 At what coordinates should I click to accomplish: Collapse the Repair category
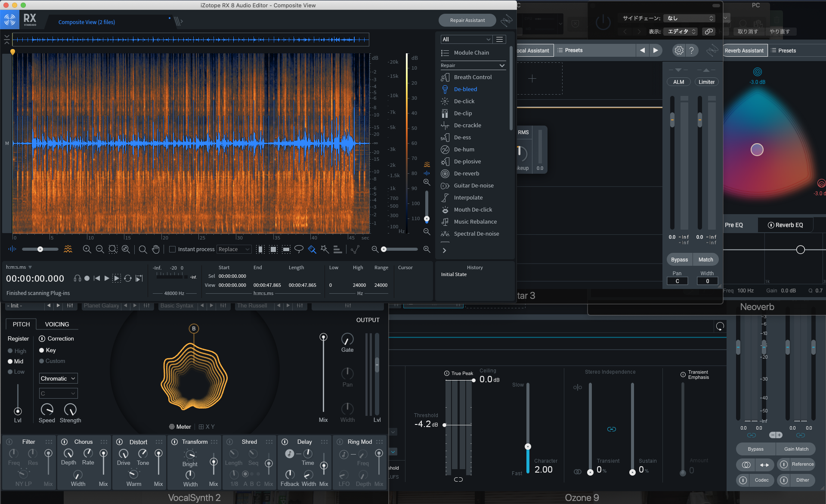click(x=502, y=65)
